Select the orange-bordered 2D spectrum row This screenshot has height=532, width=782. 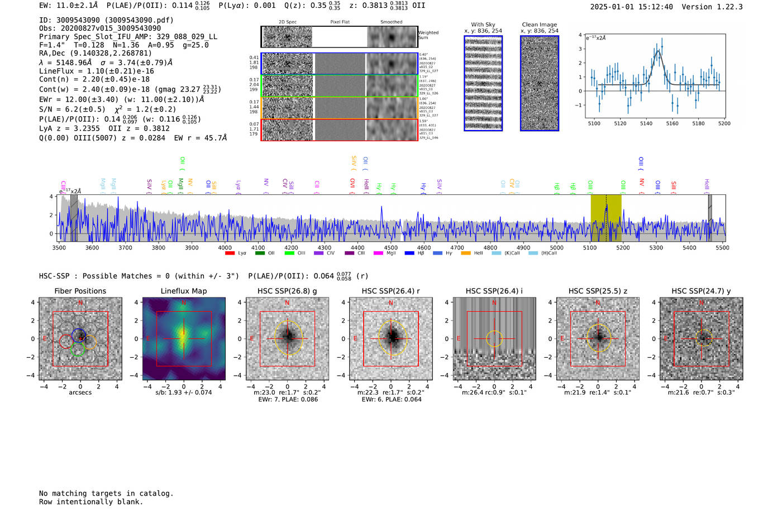pos(340,108)
